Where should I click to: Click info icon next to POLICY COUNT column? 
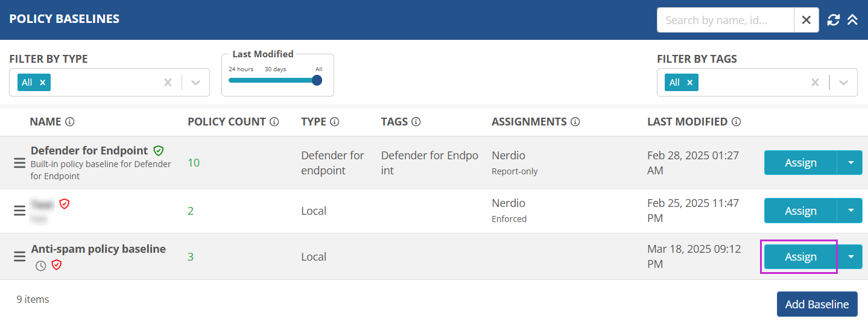pos(274,122)
